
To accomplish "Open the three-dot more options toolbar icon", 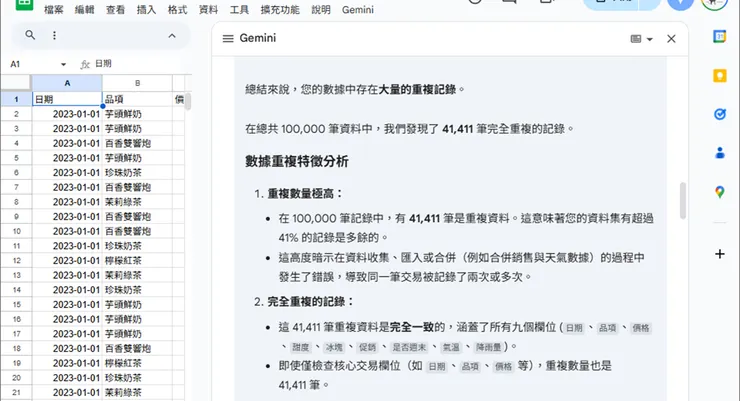I will (54, 35).
